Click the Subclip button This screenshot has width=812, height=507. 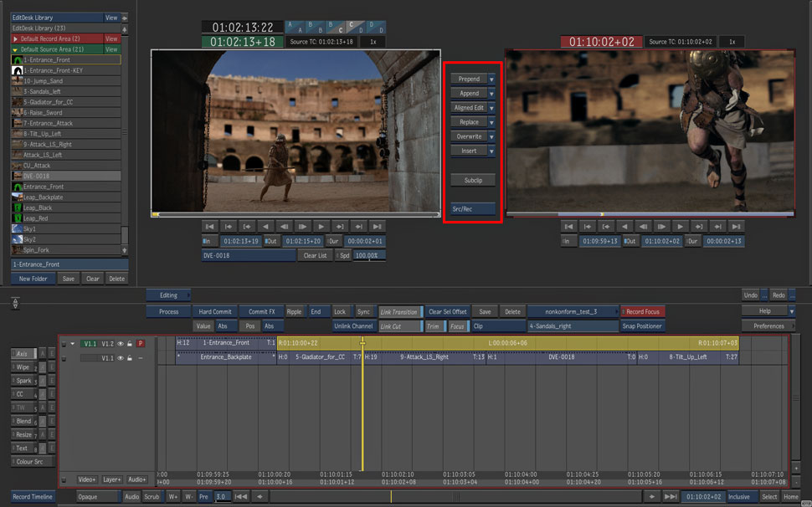[473, 180]
